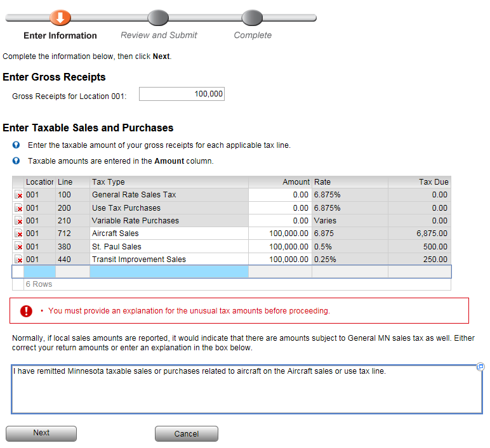
Task: Select the Complete step in progress bar
Action: (x=252, y=17)
